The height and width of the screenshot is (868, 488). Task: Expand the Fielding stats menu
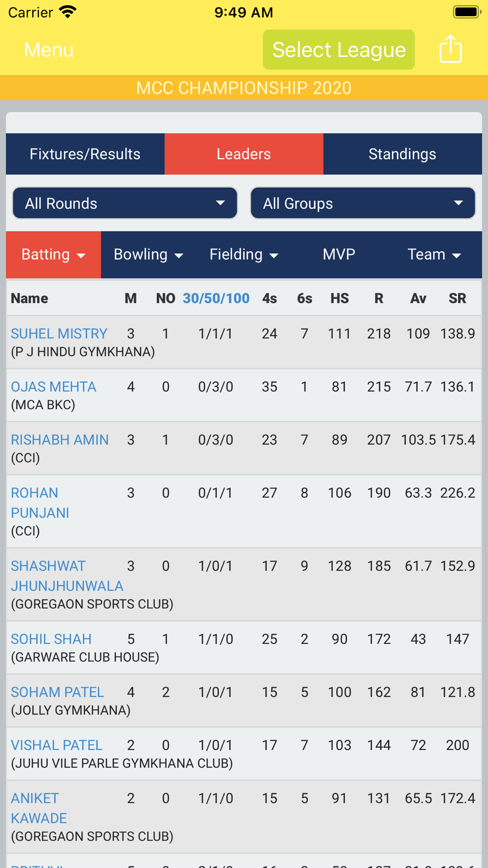click(244, 255)
